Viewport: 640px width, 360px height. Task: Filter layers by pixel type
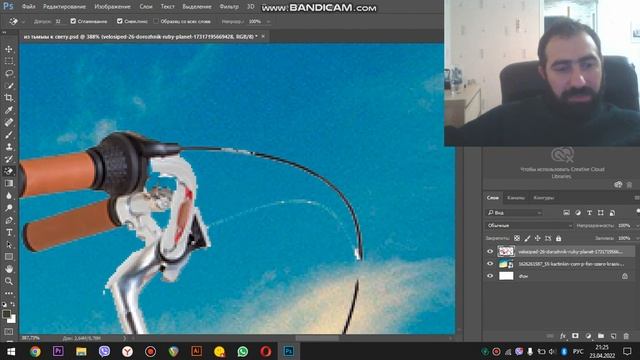point(566,213)
